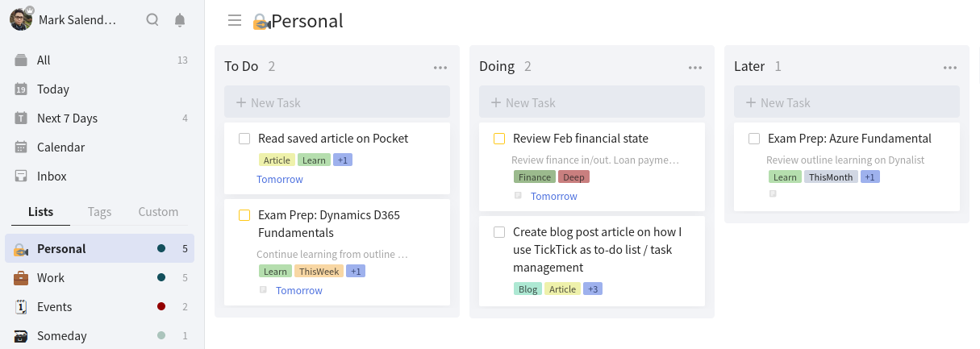
Task: Open the Calendar view
Action: point(60,147)
